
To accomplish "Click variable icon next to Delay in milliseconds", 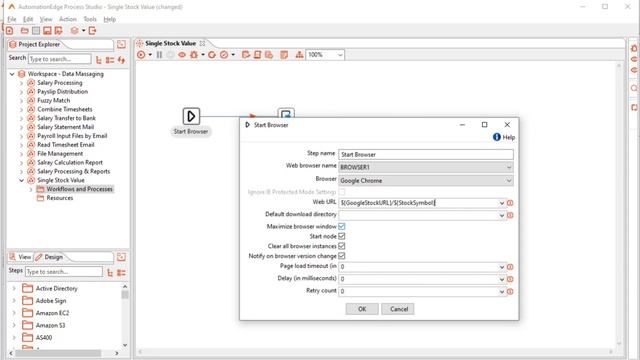I will point(510,279).
